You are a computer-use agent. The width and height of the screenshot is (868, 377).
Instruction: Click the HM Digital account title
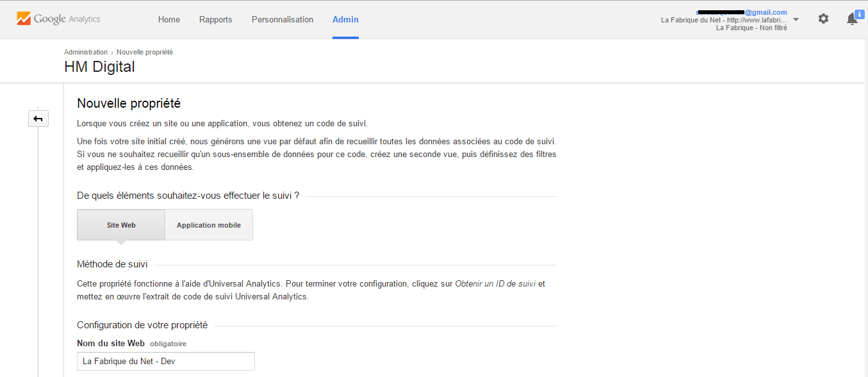tap(99, 67)
